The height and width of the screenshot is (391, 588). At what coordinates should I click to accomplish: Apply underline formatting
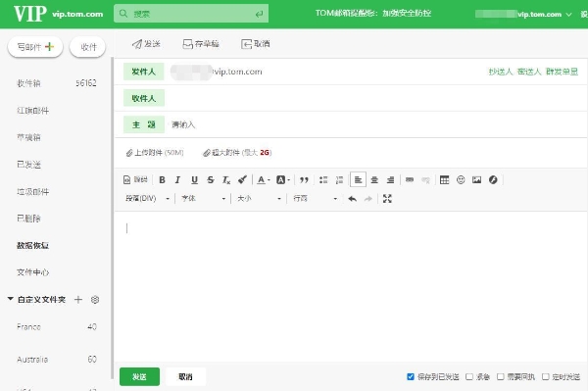point(194,180)
